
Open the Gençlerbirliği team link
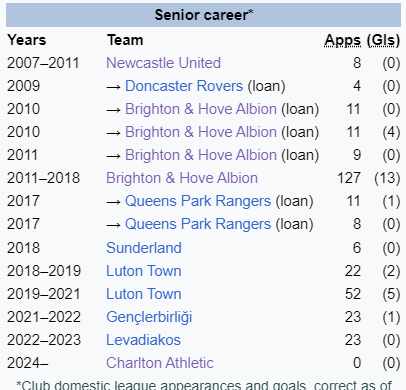click(x=149, y=317)
